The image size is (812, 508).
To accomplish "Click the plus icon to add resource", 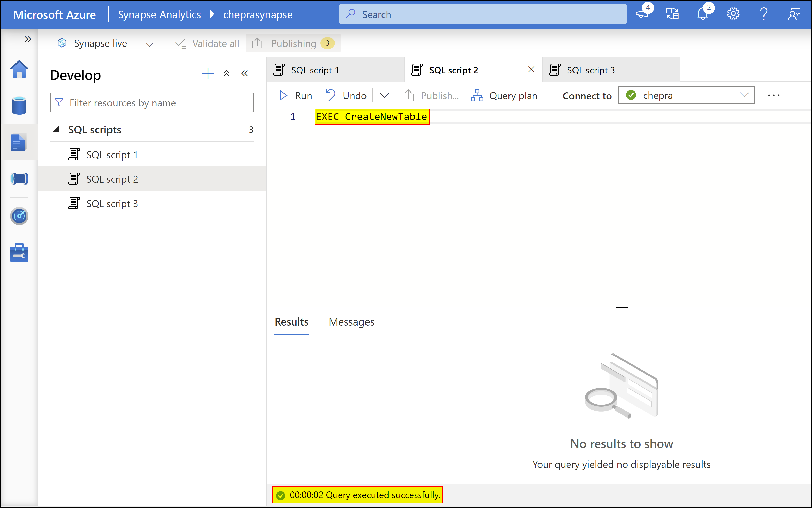I will coord(208,73).
